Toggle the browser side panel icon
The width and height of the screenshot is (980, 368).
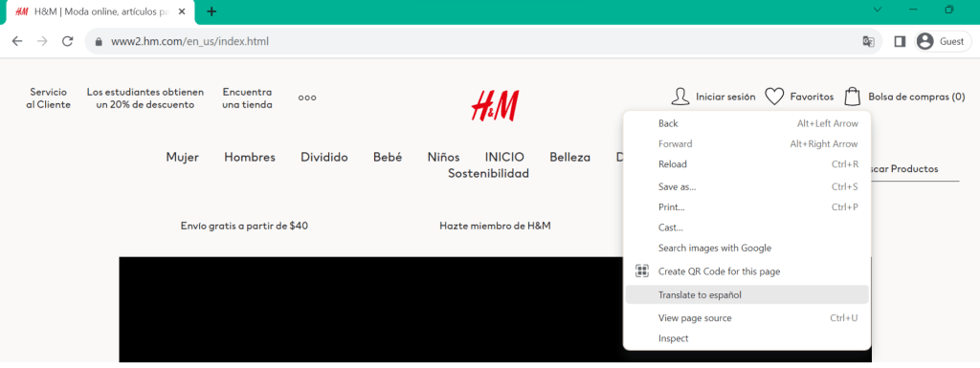pyautogui.click(x=900, y=42)
